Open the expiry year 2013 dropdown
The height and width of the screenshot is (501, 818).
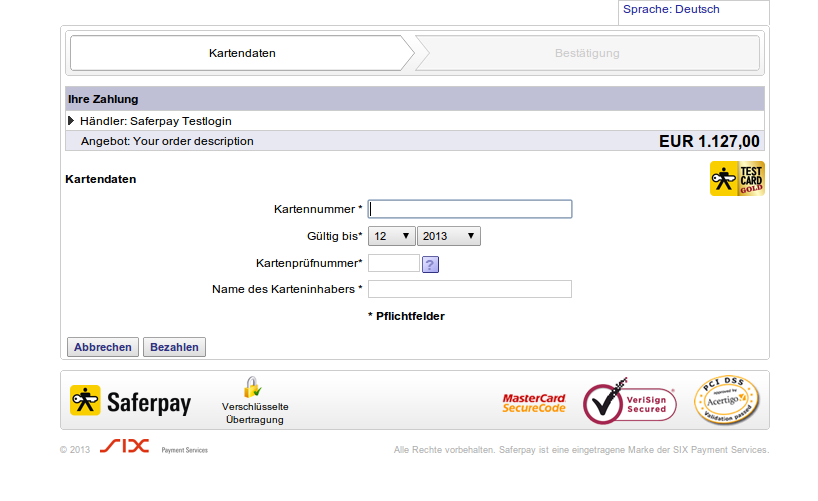pos(449,236)
